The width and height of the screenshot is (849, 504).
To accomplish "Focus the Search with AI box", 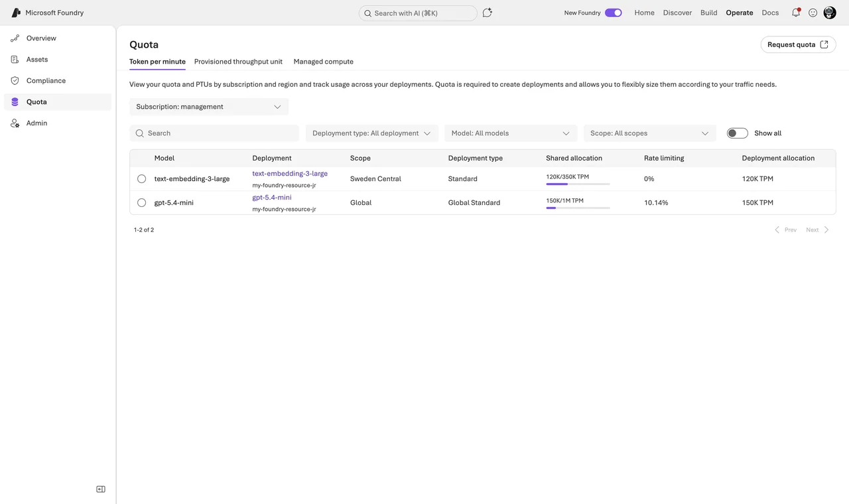I will pos(418,13).
